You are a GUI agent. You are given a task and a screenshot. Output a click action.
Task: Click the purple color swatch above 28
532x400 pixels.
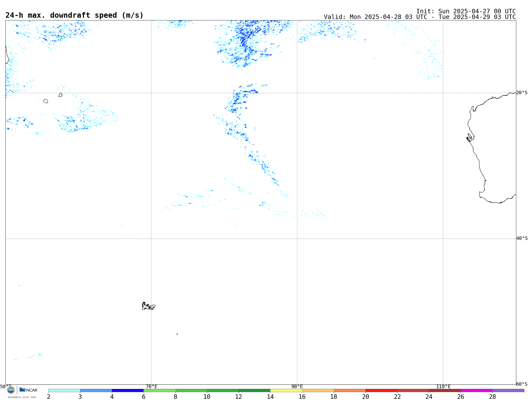[508, 391]
